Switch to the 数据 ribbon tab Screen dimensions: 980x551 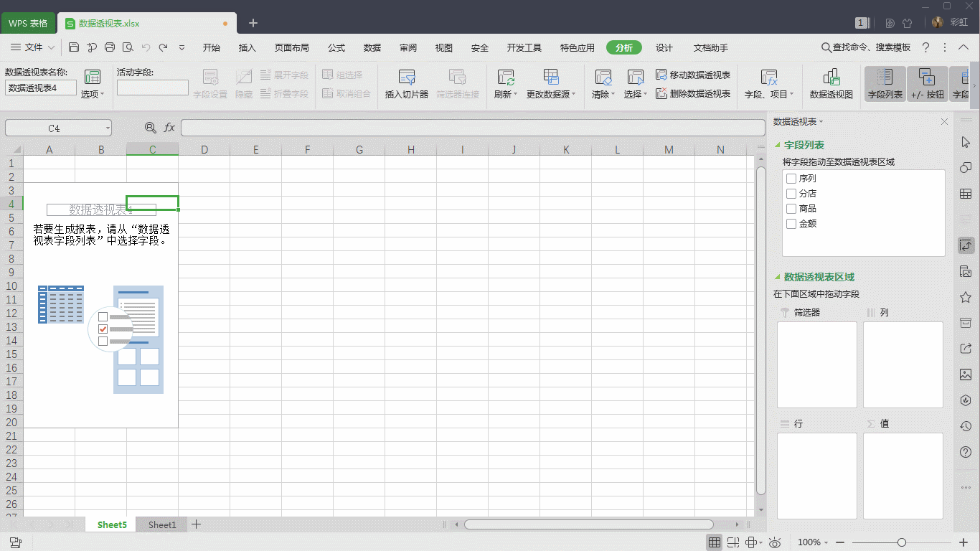(372, 47)
